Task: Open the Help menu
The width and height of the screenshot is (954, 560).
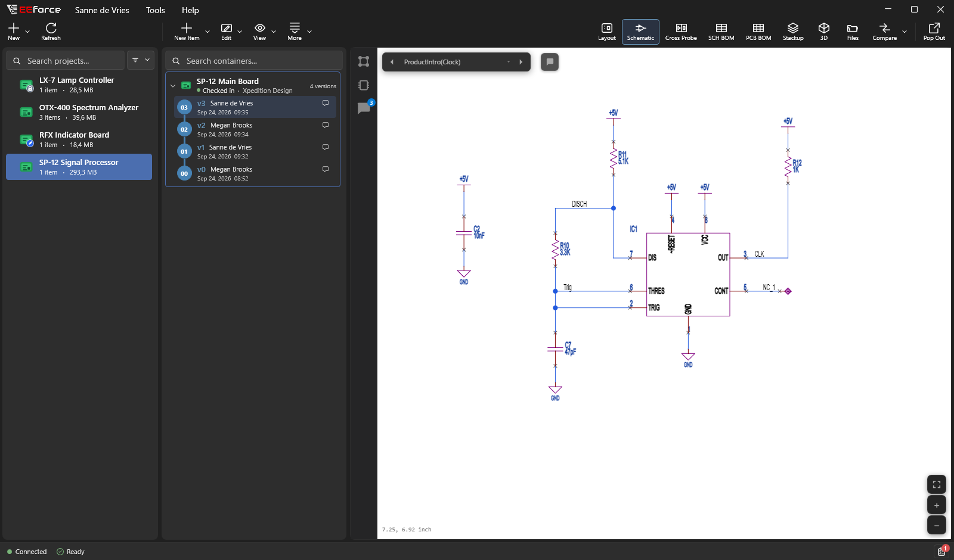Action: click(190, 10)
